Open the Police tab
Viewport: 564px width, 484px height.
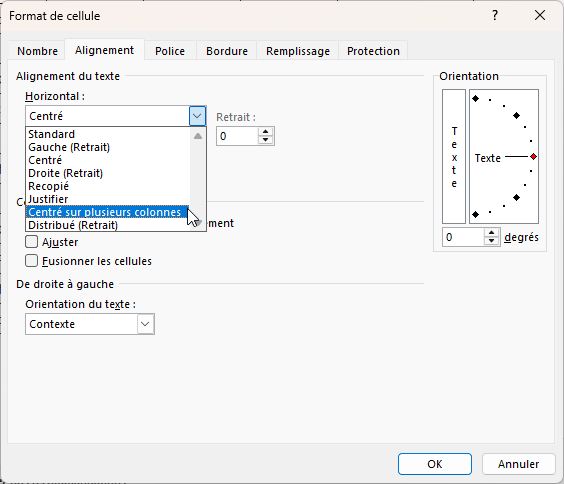click(170, 51)
